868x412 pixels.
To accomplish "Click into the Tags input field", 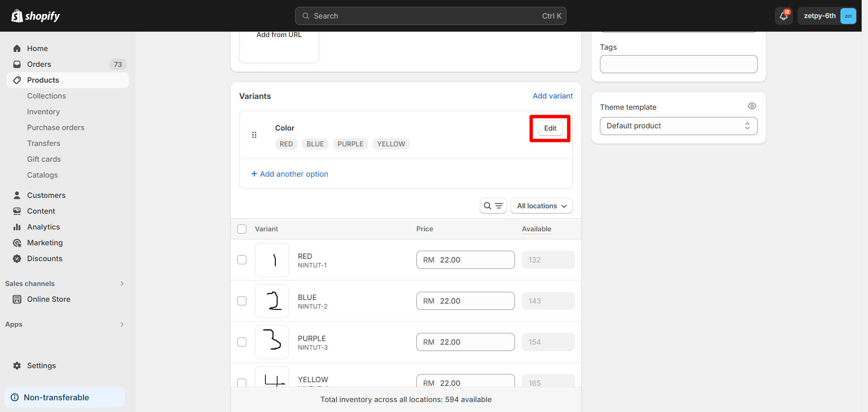I will pyautogui.click(x=679, y=64).
